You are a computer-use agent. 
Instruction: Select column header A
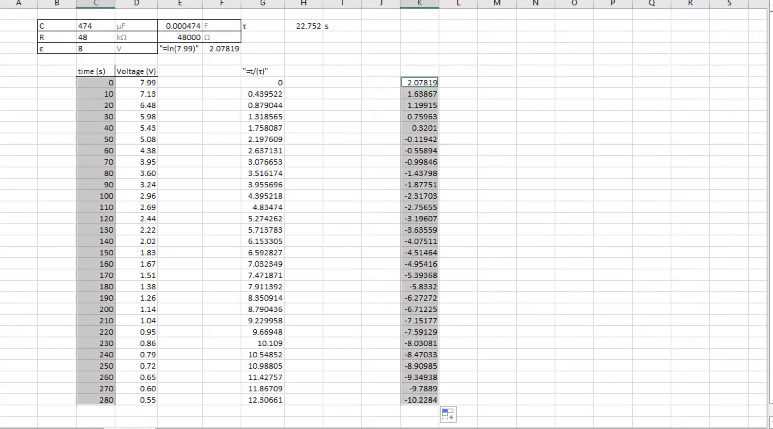point(19,3)
